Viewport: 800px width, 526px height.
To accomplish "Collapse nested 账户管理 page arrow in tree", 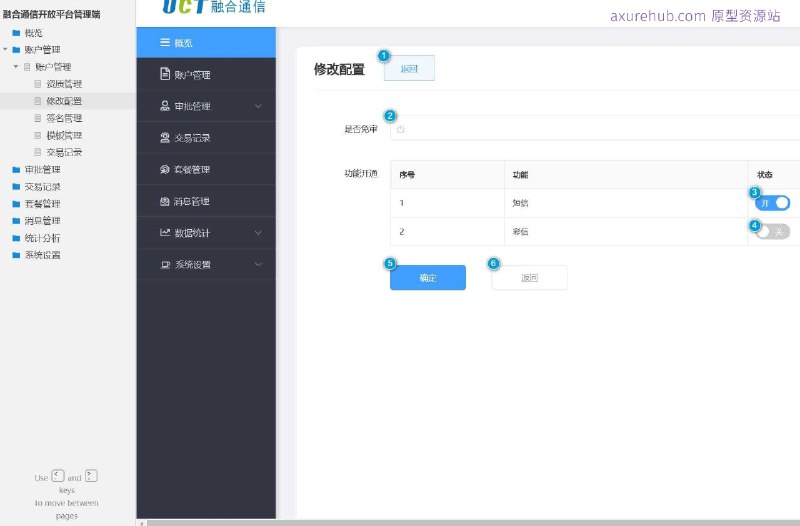I will (x=16, y=67).
